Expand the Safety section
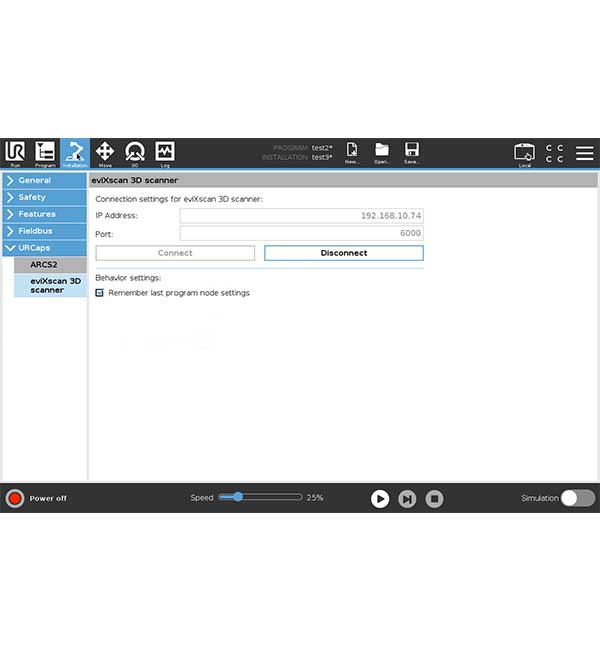 coord(44,197)
